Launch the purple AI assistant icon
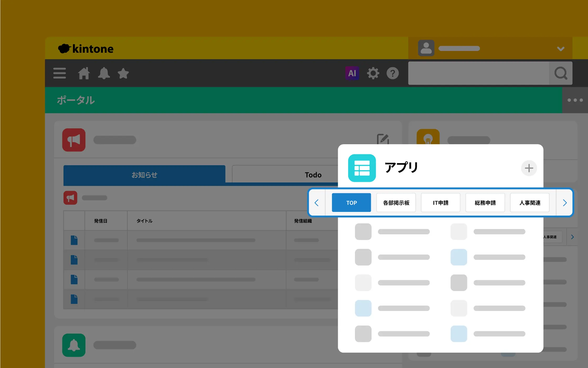 [352, 73]
